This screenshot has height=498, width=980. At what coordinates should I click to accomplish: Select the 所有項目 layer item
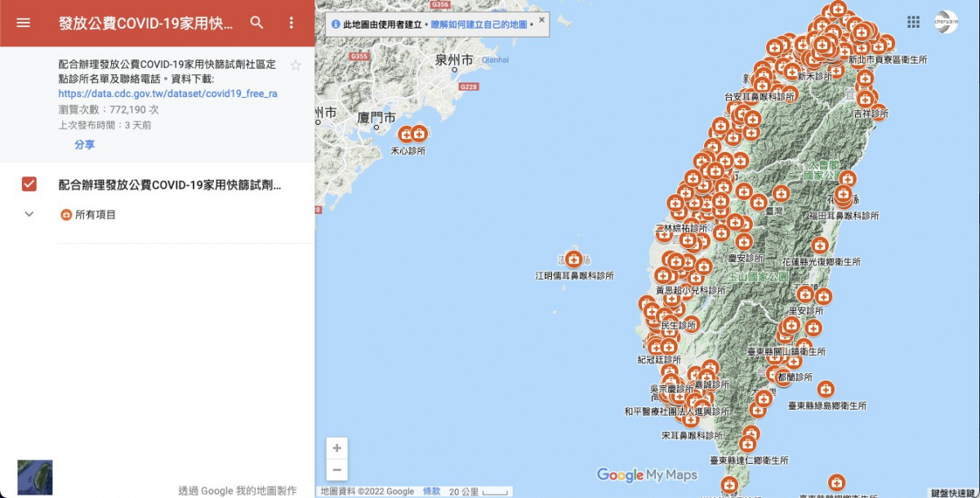pos(95,215)
